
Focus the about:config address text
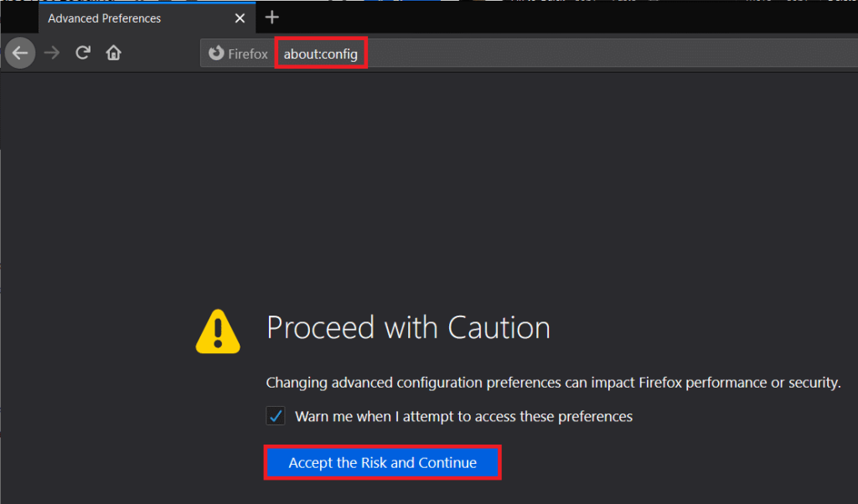[x=321, y=54]
